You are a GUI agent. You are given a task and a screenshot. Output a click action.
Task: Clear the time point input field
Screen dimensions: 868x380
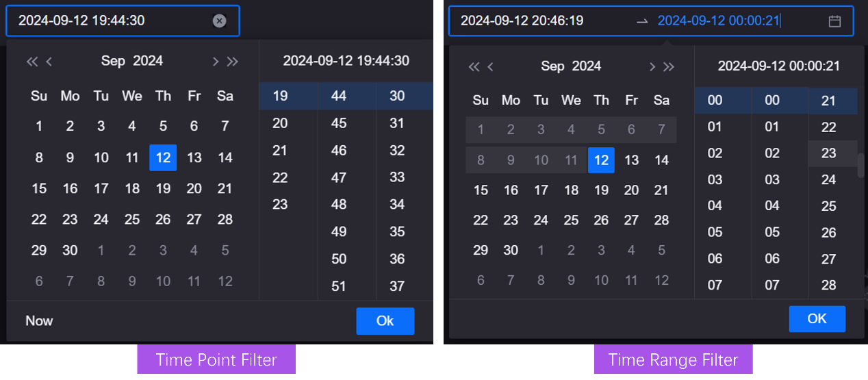tap(219, 21)
